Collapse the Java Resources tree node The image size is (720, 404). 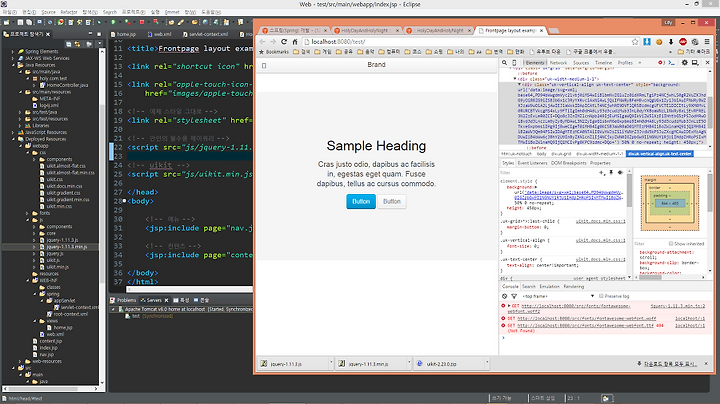[13, 65]
